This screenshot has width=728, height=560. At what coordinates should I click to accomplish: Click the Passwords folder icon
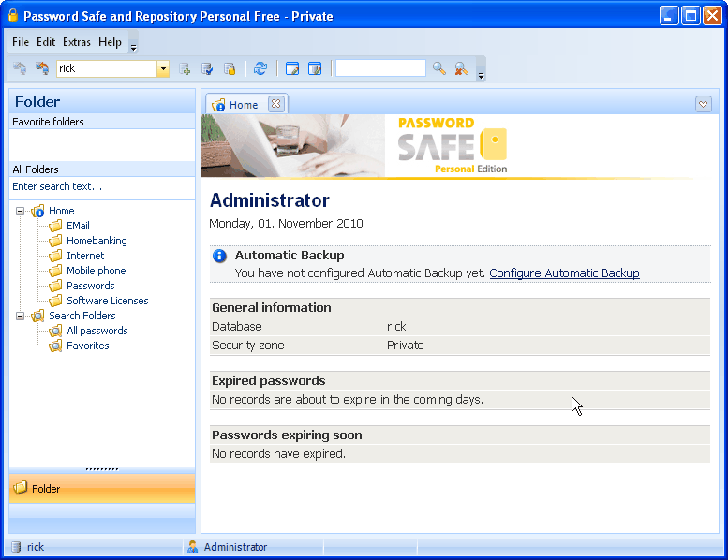tap(55, 286)
